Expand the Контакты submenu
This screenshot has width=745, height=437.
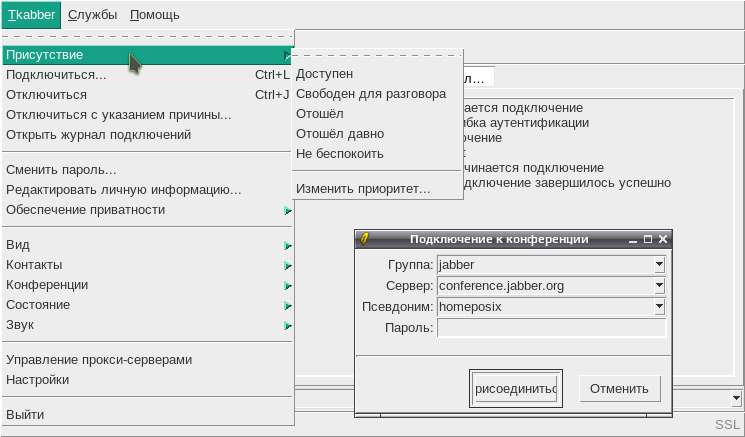point(148,265)
